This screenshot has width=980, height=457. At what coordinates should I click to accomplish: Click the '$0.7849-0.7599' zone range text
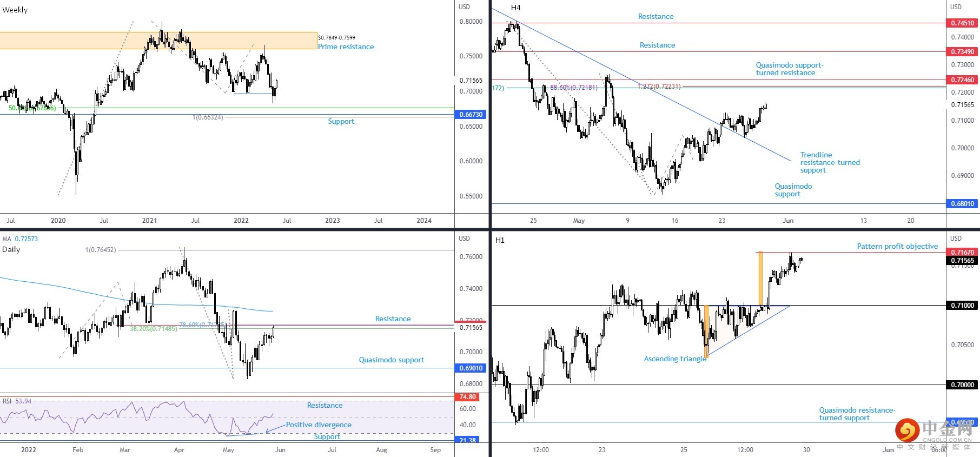click(x=336, y=37)
